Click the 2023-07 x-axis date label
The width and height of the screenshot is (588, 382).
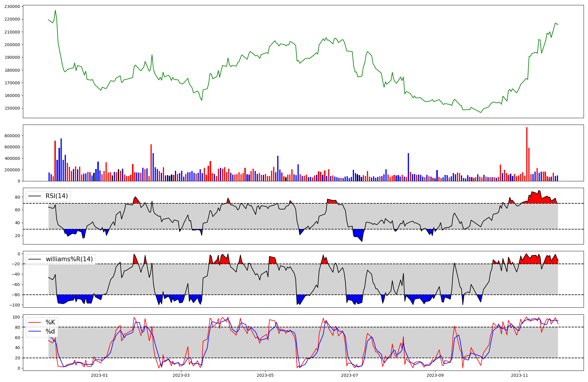tap(350, 375)
